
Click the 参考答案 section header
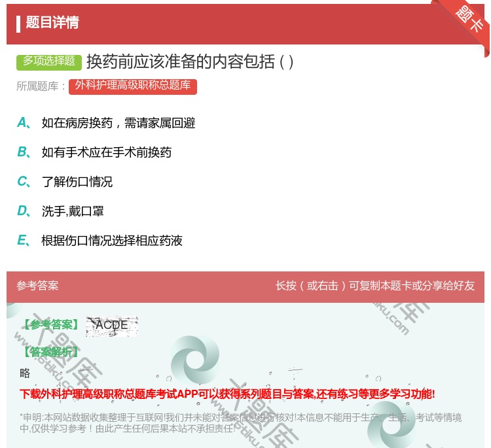point(37,286)
